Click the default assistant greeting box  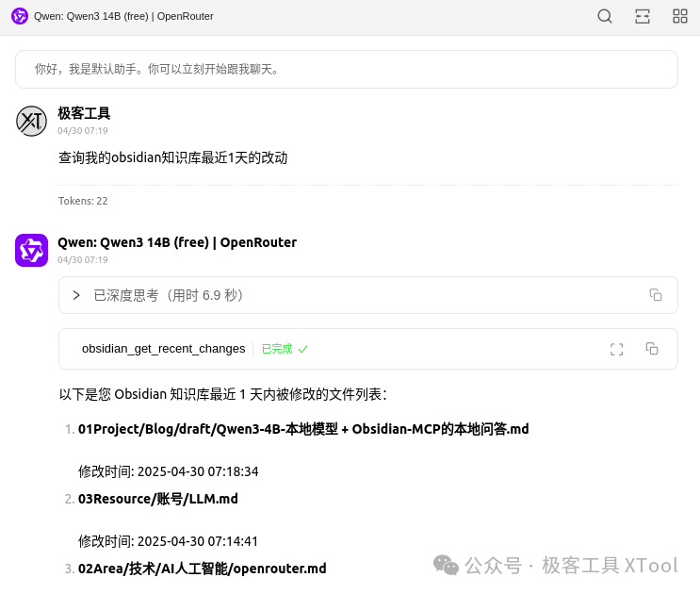pos(347,69)
